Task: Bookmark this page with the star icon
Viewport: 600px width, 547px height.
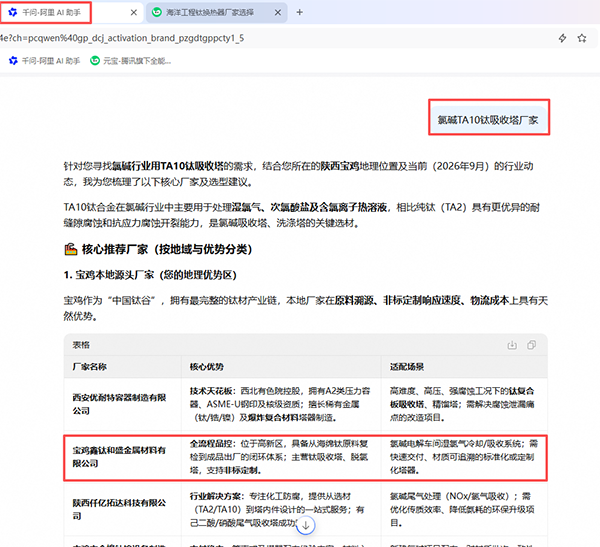Action: (582, 38)
